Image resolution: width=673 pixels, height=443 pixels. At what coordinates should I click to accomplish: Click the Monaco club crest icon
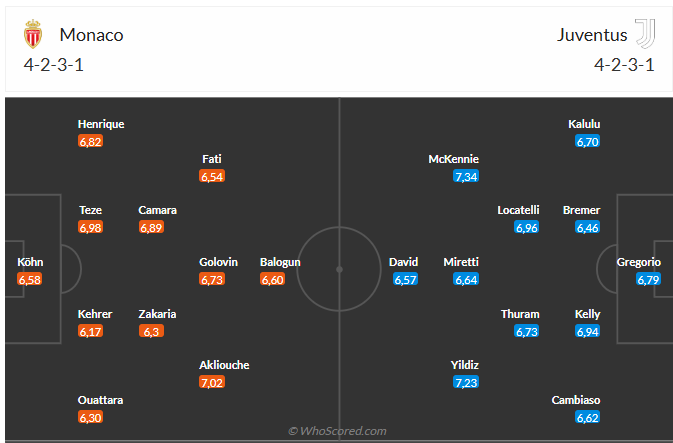(33, 35)
